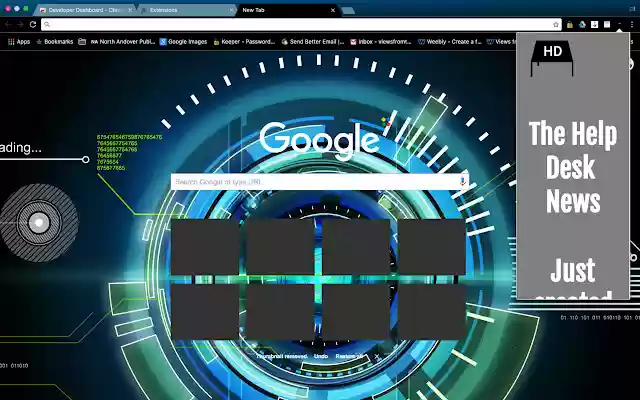Image resolution: width=640 pixels, height=400 pixels.
Task: Click the browser forward arrow
Action: [20, 24]
